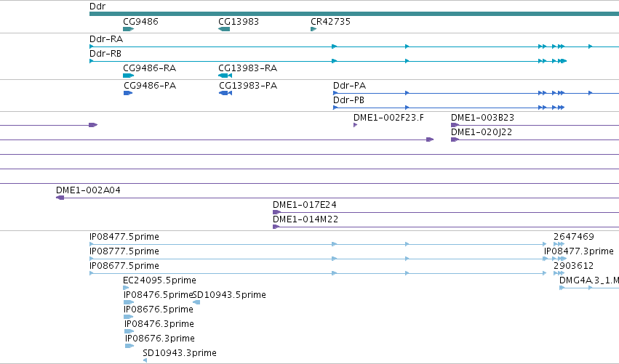
Task: Select the IP08777.5prime EST label
Action: coord(124,251)
